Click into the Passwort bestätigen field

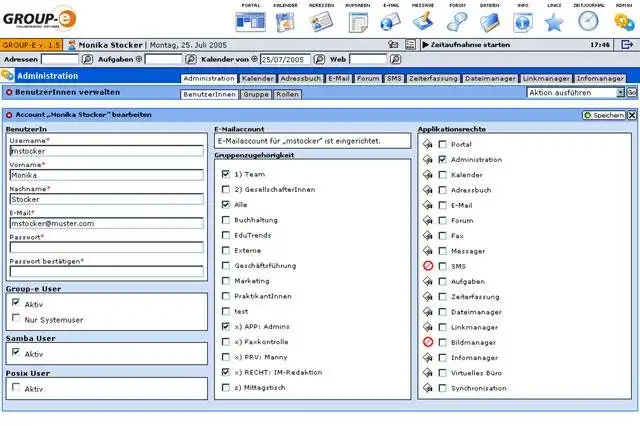coord(107,271)
